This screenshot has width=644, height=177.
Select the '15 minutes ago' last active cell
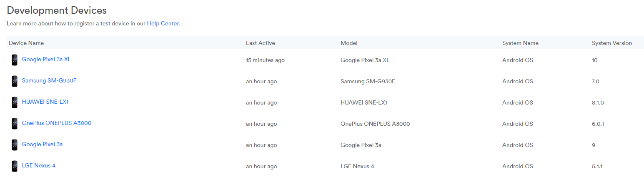[265, 60]
